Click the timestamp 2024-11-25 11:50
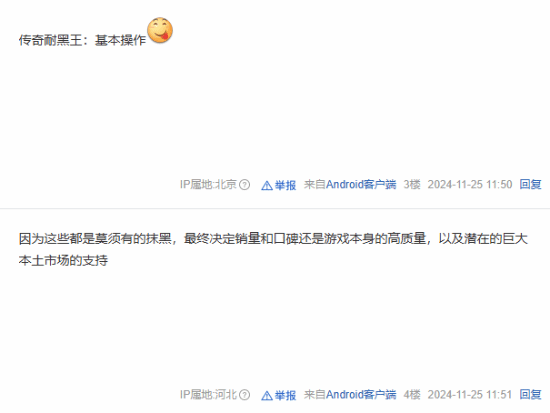This screenshot has height=413, width=550. tap(470, 185)
